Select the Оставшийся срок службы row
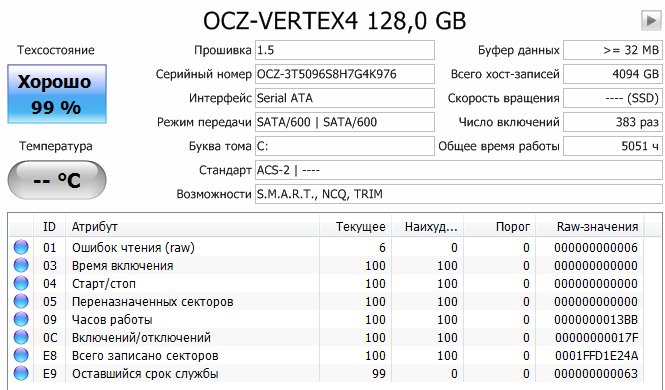The image size is (665, 390). (x=327, y=373)
